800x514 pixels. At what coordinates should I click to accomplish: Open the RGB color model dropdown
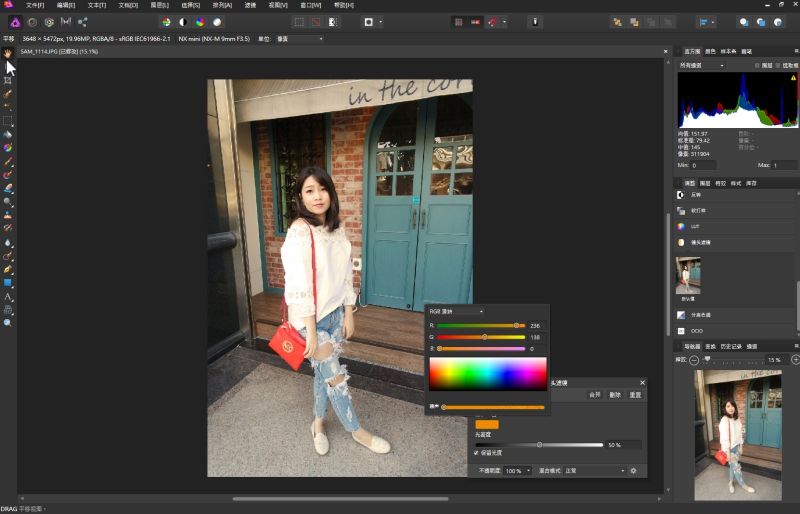(x=456, y=311)
